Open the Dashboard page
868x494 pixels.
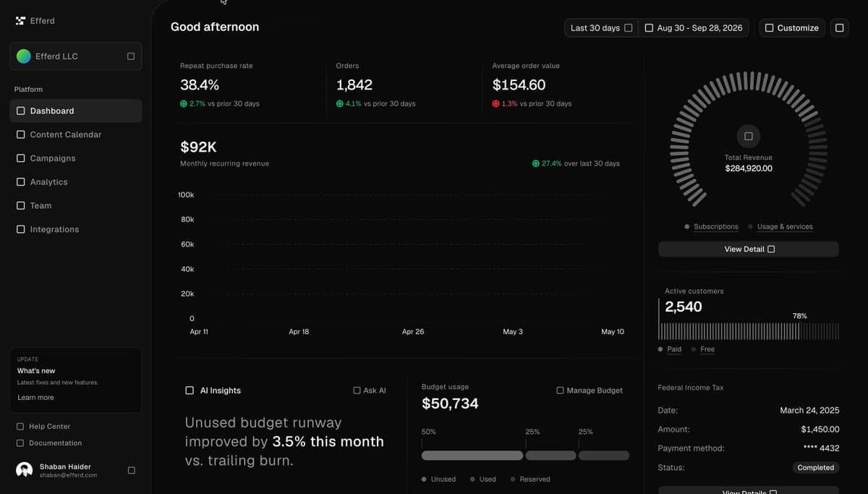76,111
